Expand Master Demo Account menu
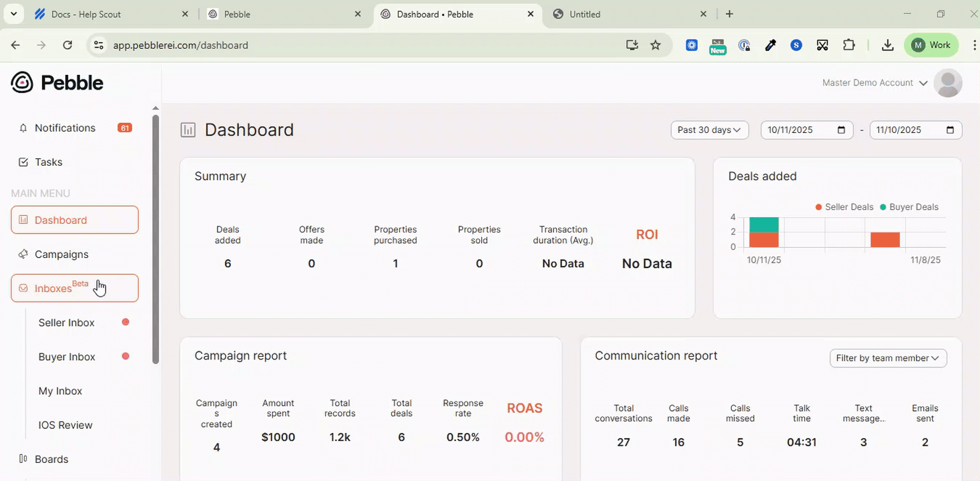Image resolution: width=980 pixels, height=481 pixels. click(x=875, y=83)
